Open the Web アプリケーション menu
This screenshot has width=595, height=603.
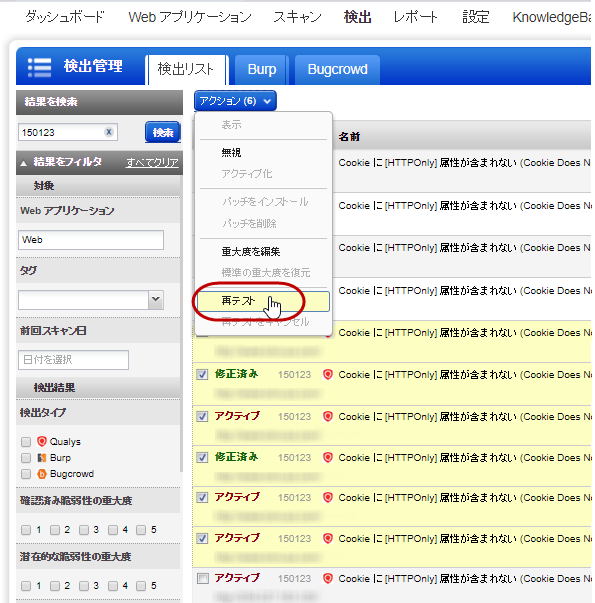[190, 17]
